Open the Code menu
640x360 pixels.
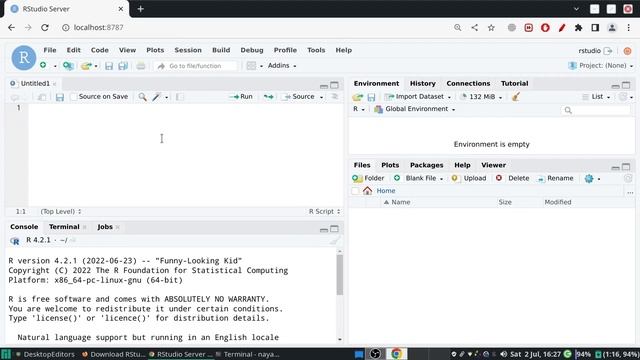(x=100, y=50)
